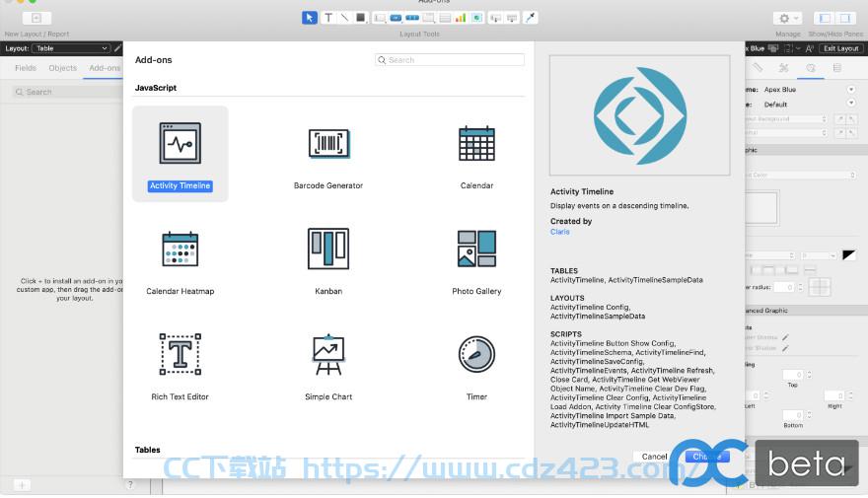Image resolution: width=868 pixels, height=498 pixels.
Task: Expand the Apex Blue theme dropdown
Action: point(851,89)
